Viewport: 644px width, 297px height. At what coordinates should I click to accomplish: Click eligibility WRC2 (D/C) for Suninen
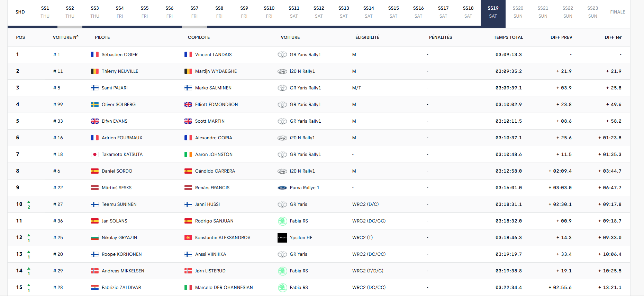click(365, 204)
